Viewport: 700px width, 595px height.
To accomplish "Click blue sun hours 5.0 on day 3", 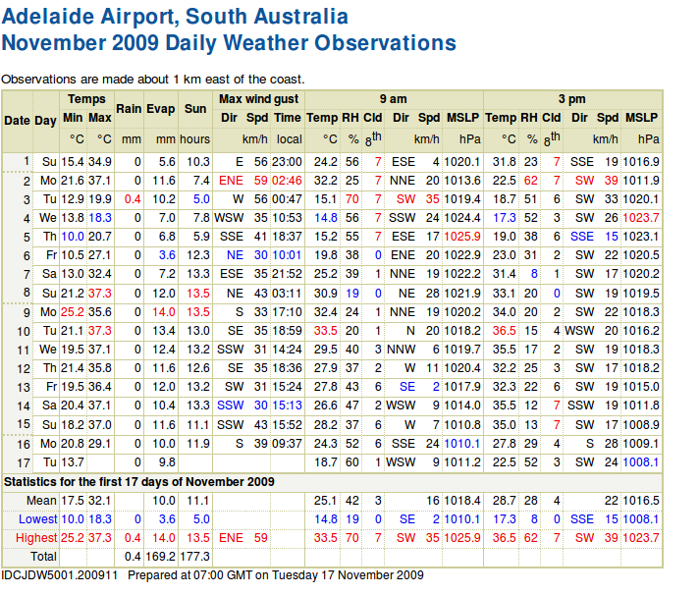I will tap(201, 199).
